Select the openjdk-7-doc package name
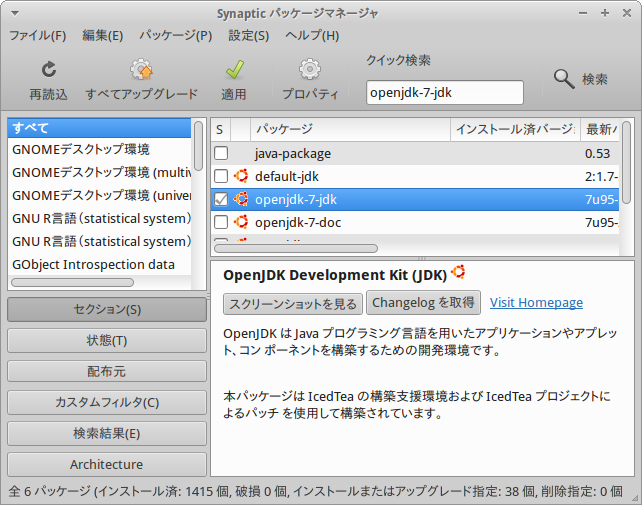 pos(298,222)
